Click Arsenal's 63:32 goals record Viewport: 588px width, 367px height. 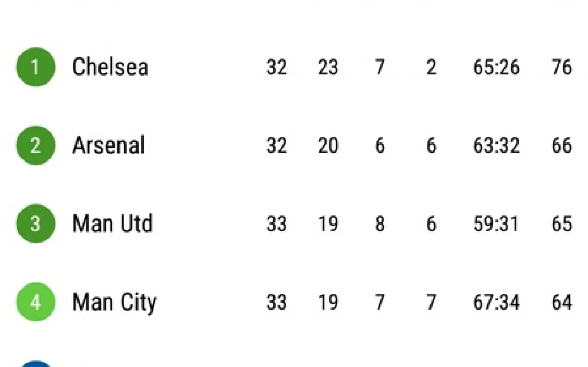tap(496, 146)
